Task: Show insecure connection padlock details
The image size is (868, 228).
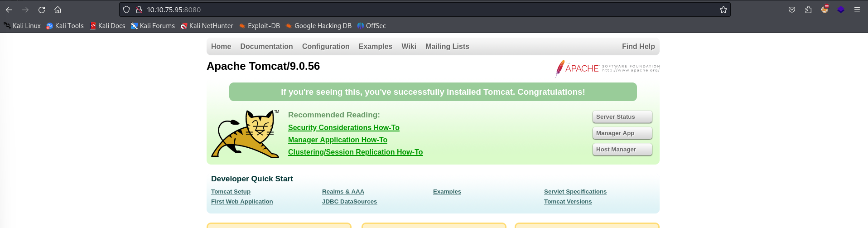Action: (x=139, y=10)
